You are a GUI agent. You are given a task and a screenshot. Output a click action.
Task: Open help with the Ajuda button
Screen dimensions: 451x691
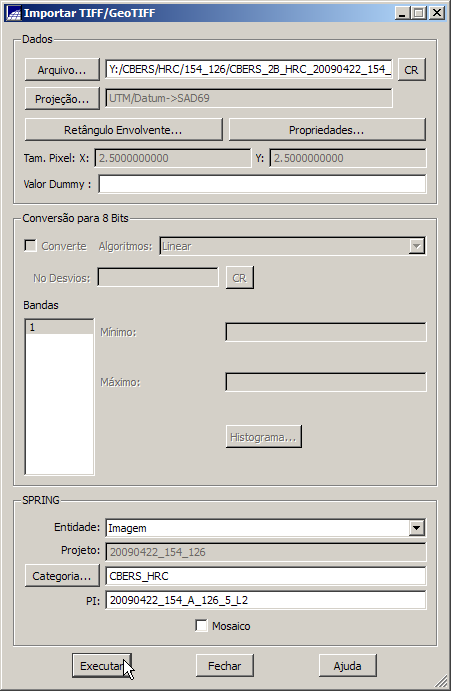click(x=347, y=665)
